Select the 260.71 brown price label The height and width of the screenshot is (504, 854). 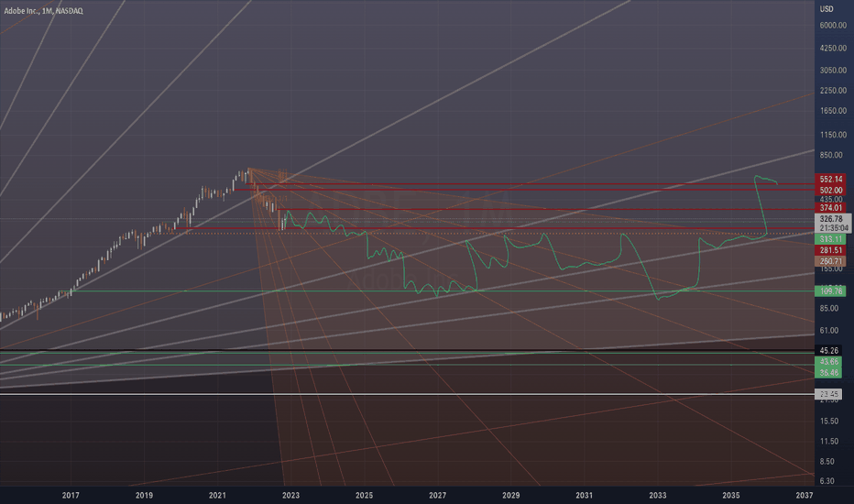pos(830,261)
